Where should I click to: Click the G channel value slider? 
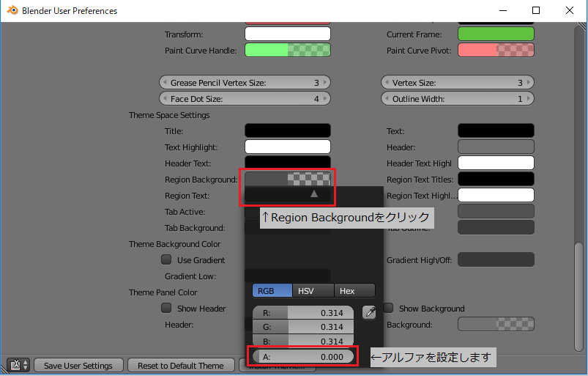coord(303,327)
